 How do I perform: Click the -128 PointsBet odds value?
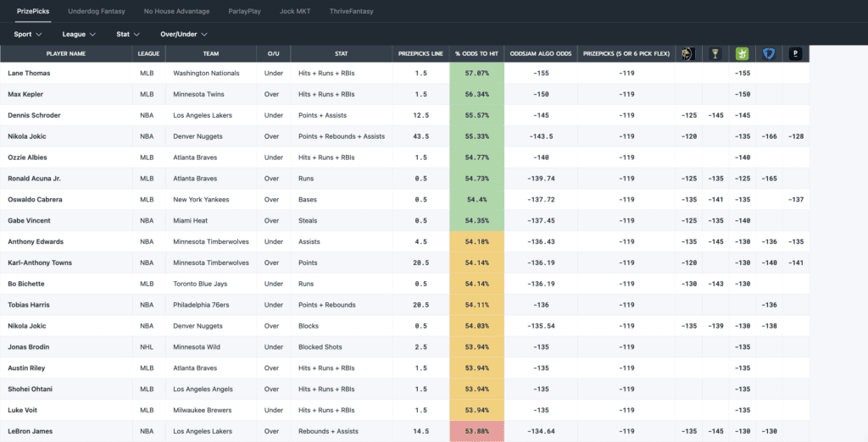pos(795,136)
